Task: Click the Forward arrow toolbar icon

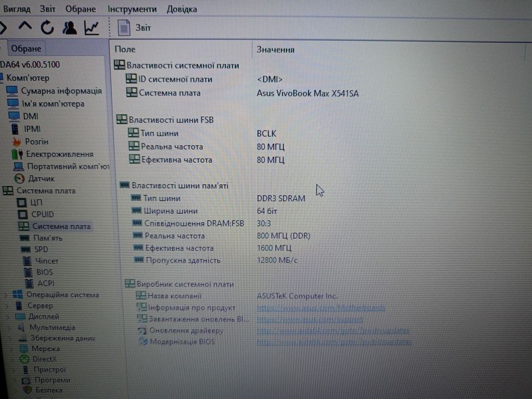Action: point(3,27)
